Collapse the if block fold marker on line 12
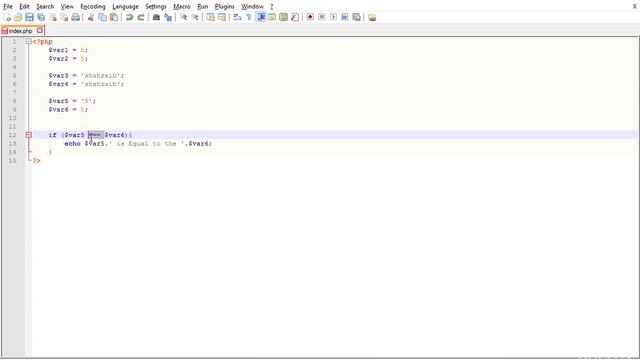Image resolution: width=640 pixels, height=360 pixels. (x=29, y=135)
